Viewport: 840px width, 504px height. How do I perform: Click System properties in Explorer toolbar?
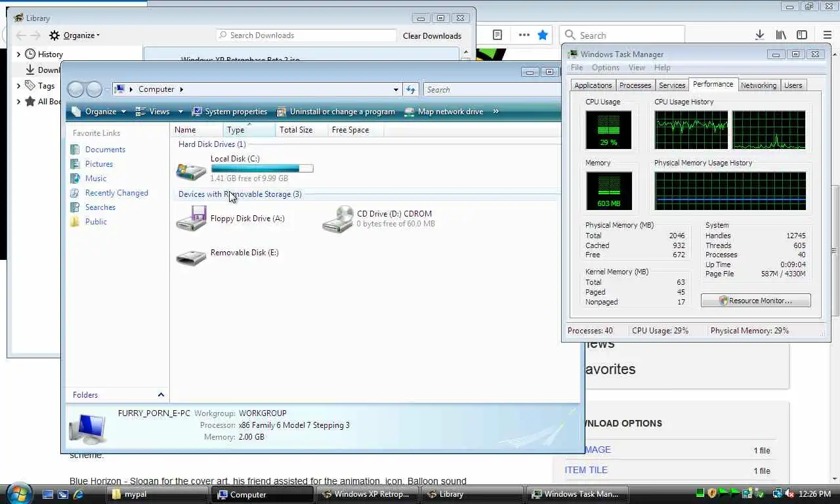coord(229,112)
